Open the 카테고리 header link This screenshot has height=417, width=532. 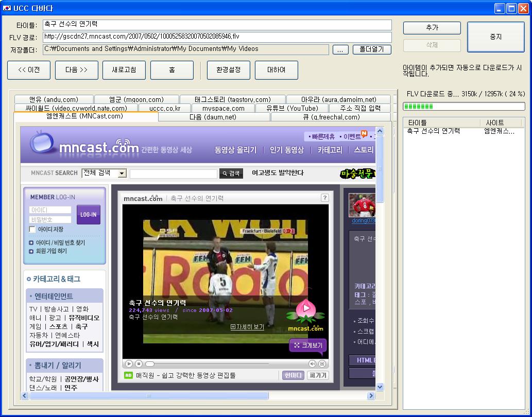[330, 150]
